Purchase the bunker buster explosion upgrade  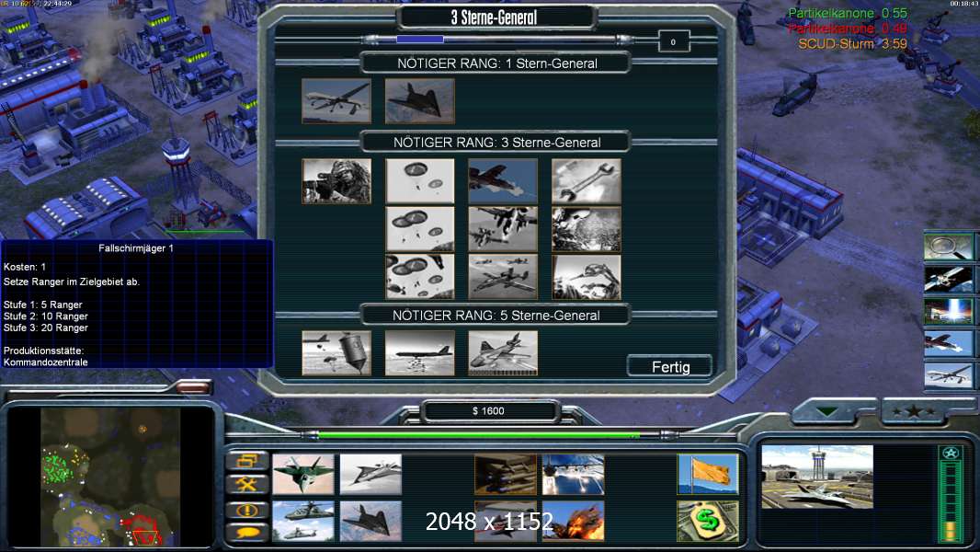pos(573,520)
